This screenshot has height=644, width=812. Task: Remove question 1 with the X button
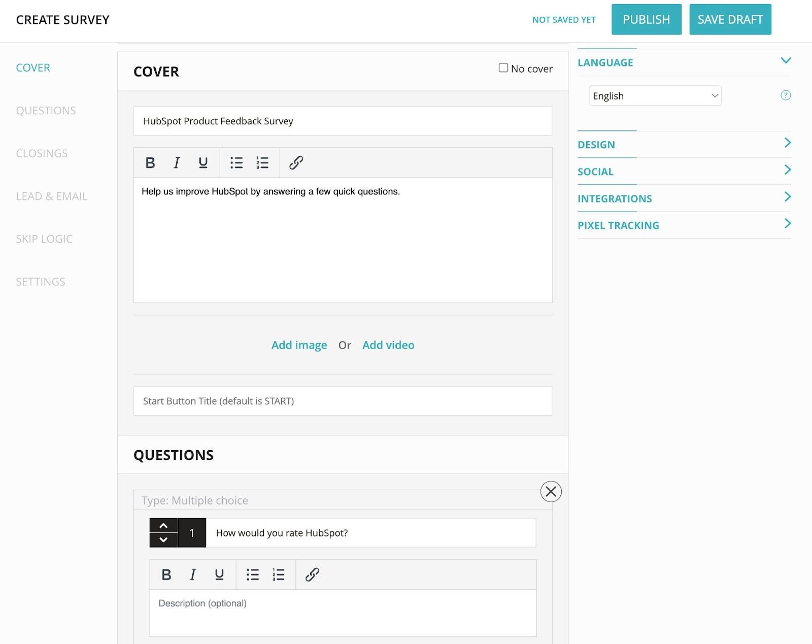point(551,492)
